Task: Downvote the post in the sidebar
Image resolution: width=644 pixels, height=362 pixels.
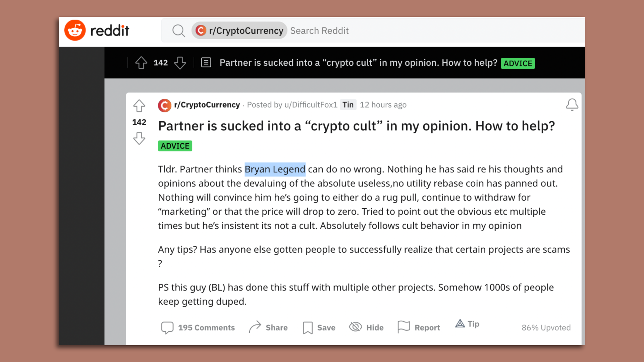Action: click(139, 138)
